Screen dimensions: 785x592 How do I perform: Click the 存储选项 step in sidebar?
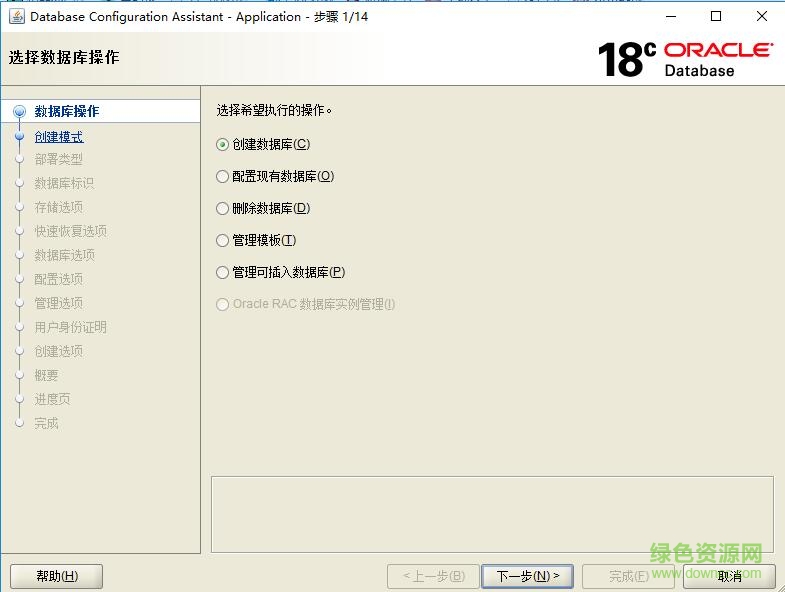[59, 207]
